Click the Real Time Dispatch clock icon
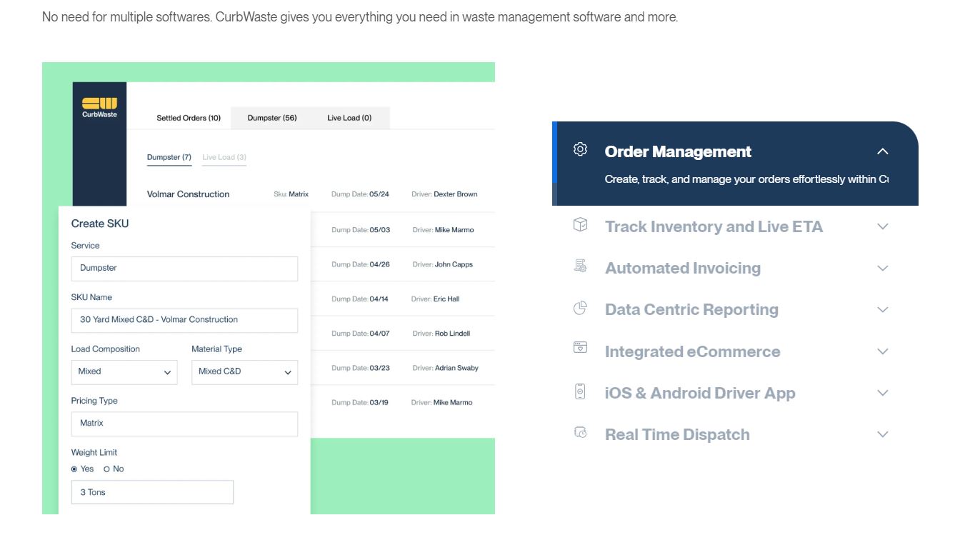 pos(580,432)
